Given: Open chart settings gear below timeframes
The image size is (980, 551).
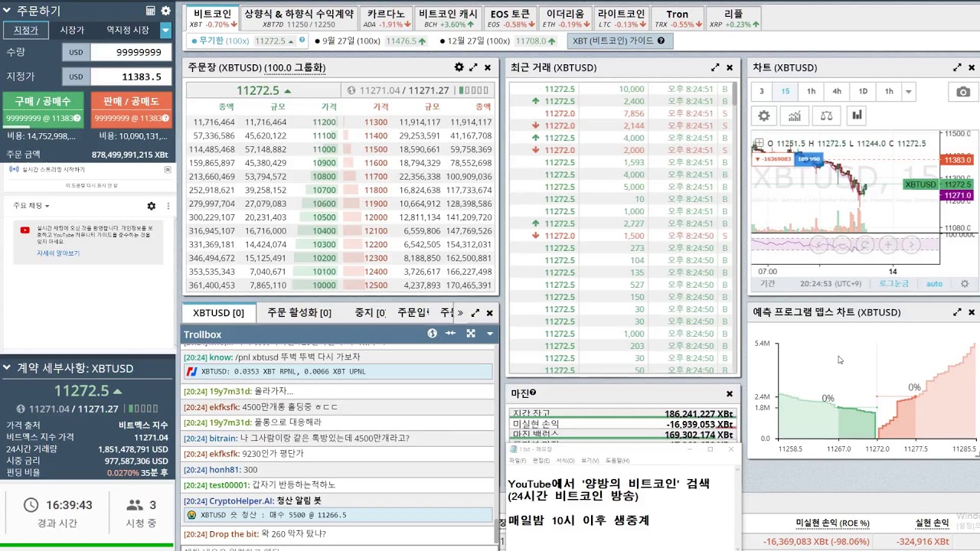Looking at the screenshot, I should [763, 116].
